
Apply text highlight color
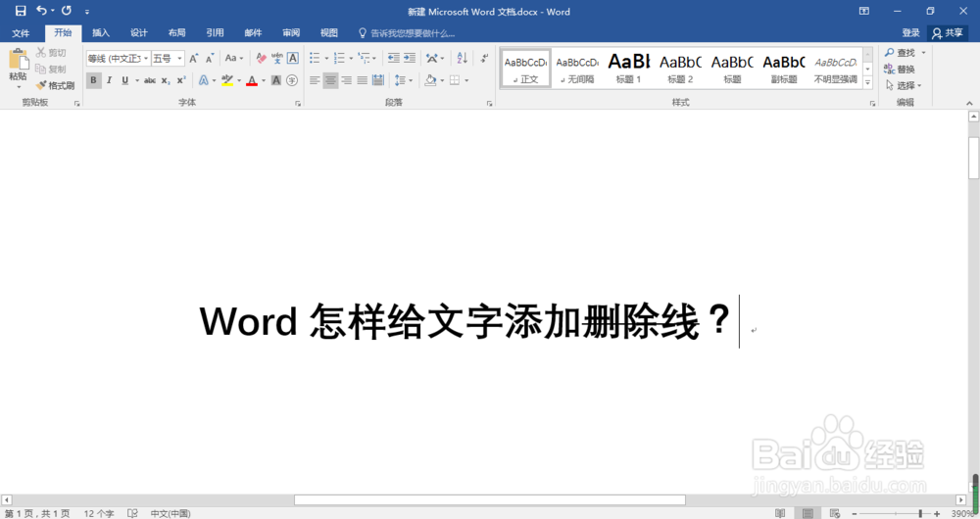(227, 80)
